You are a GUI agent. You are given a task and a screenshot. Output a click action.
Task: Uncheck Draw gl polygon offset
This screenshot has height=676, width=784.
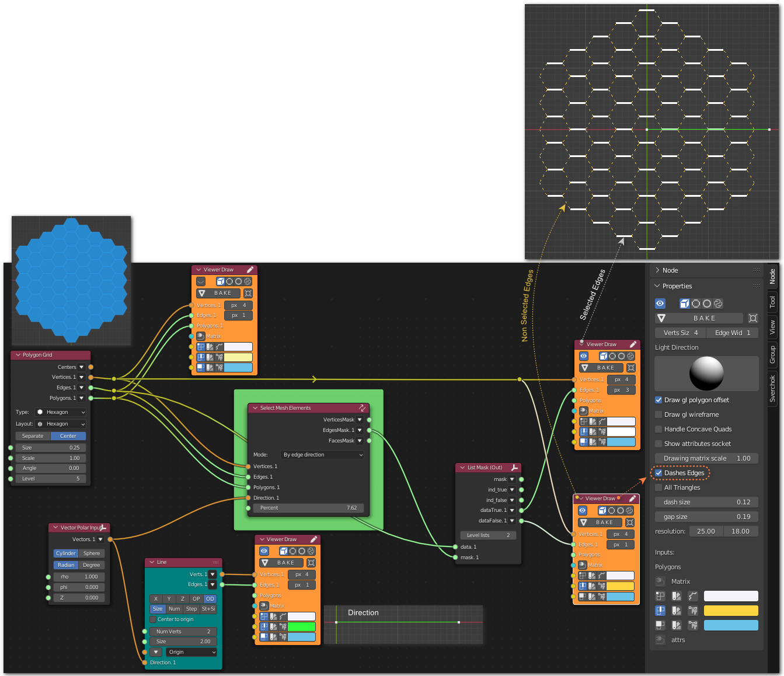click(658, 400)
